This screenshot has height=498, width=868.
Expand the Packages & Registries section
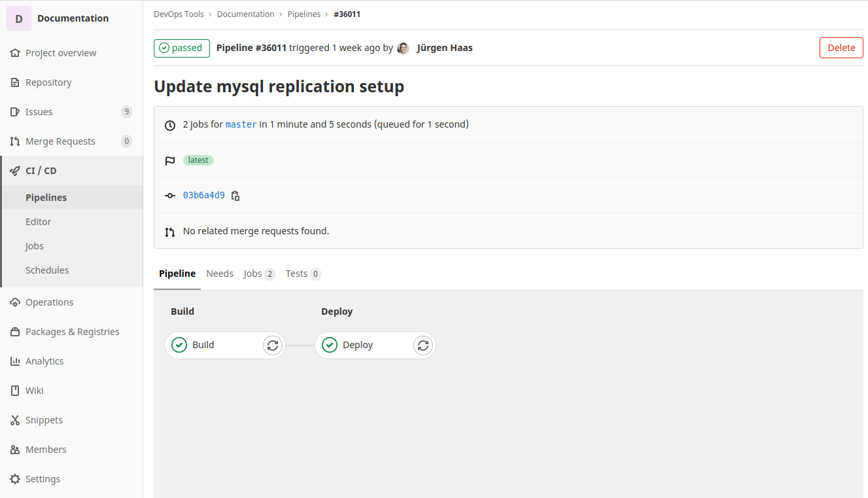[72, 332]
